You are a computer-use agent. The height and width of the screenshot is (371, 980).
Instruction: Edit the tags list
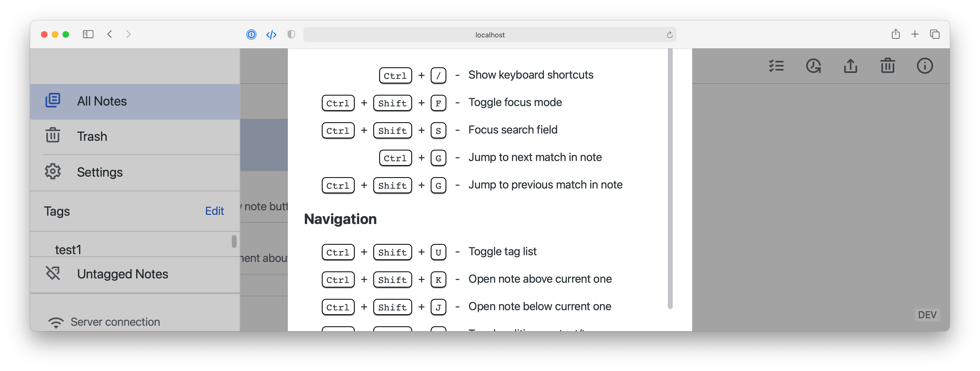click(214, 211)
